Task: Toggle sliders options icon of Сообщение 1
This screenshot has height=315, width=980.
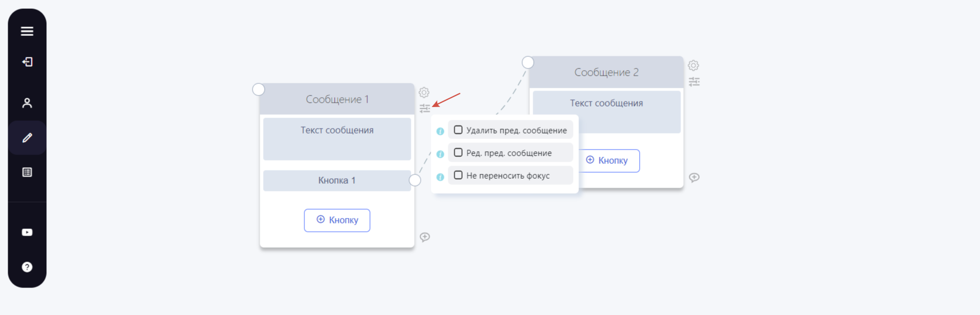Action: [425, 108]
